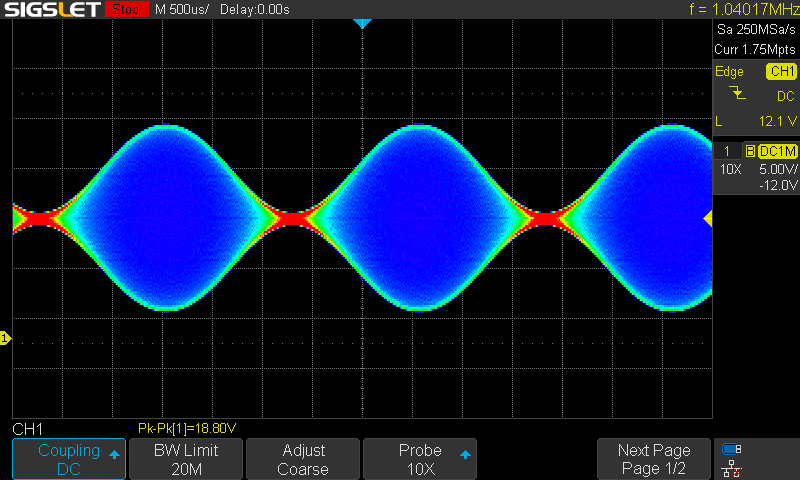
Task: Click the memory depth Curr 1.75Mpts text
Action: click(x=755, y=49)
